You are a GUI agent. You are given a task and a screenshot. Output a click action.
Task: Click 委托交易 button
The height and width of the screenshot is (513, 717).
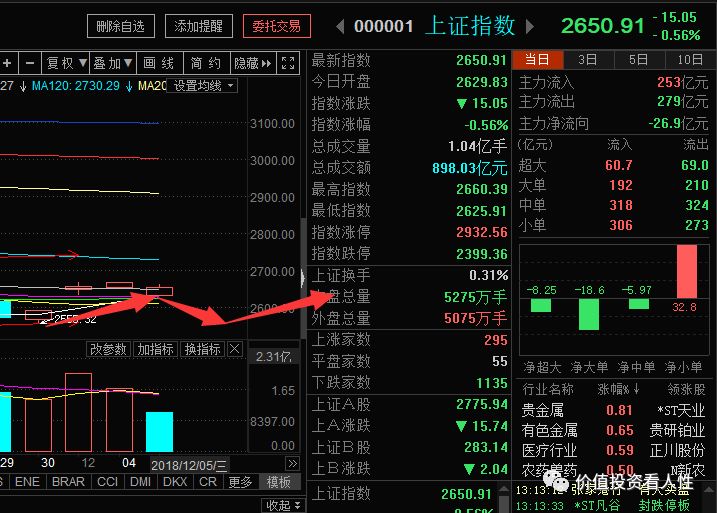click(277, 26)
